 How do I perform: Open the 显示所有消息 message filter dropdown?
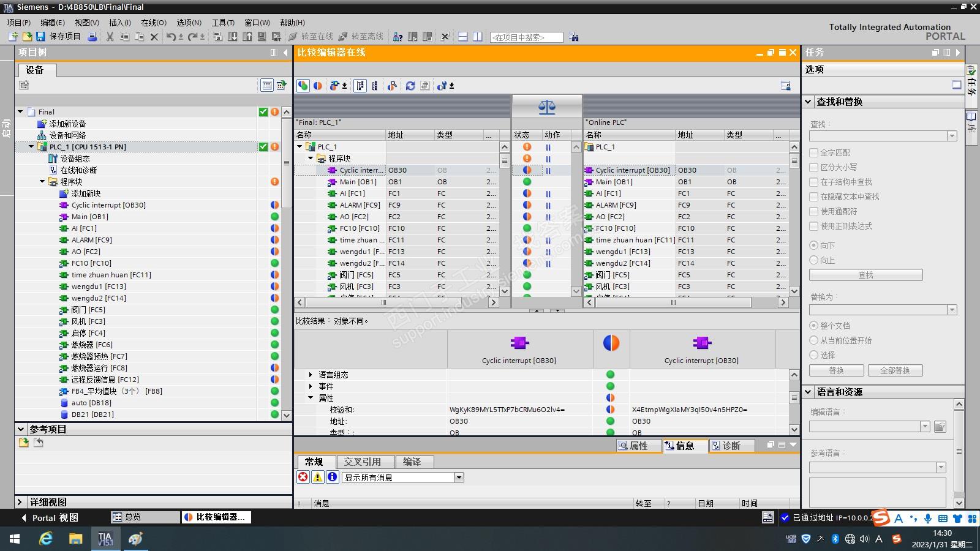pos(459,478)
